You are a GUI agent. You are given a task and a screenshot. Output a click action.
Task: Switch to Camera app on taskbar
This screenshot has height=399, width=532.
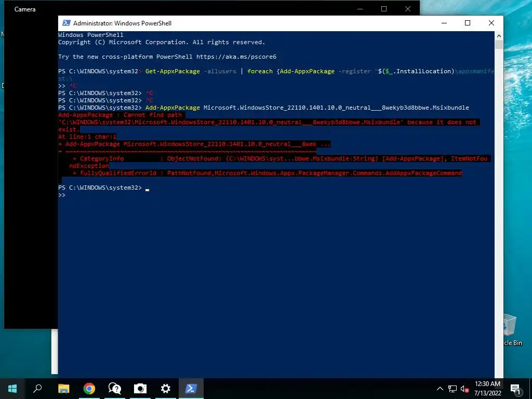[x=140, y=389]
